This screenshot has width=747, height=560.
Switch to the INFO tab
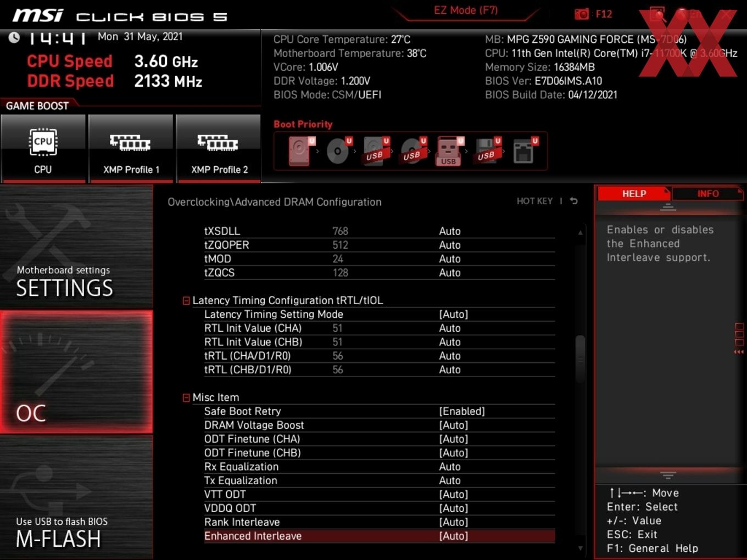(x=708, y=193)
